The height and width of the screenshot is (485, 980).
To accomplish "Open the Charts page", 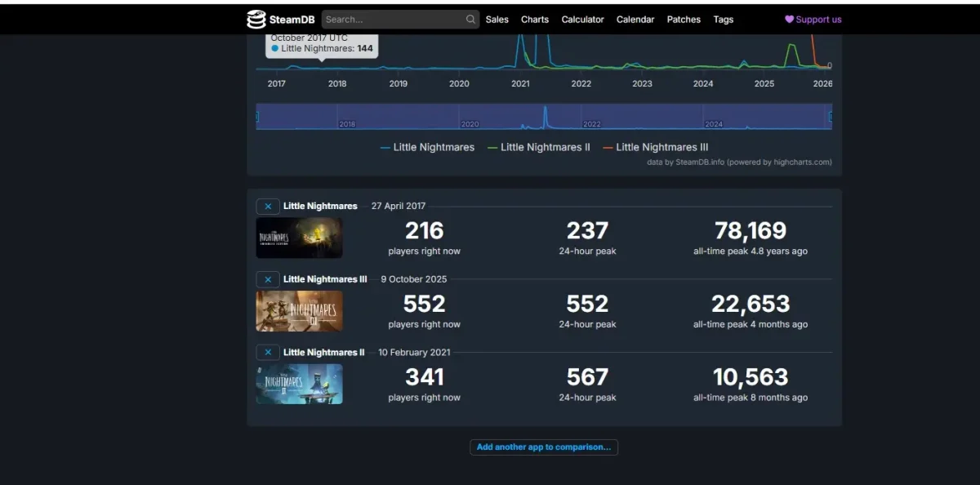I will [535, 20].
